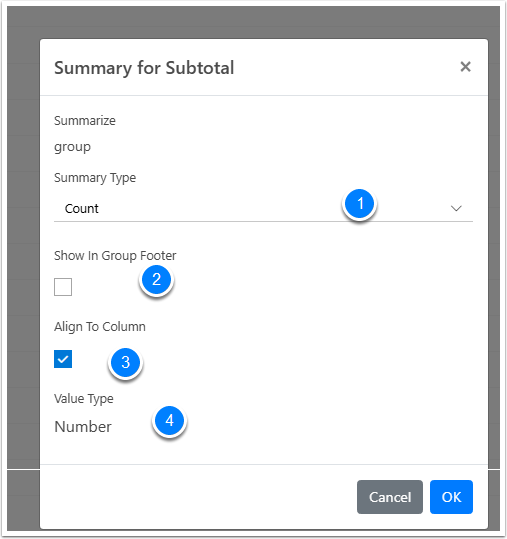
Task: Click the Summary Type label
Action: pyautogui.click(x=95, y=178)
